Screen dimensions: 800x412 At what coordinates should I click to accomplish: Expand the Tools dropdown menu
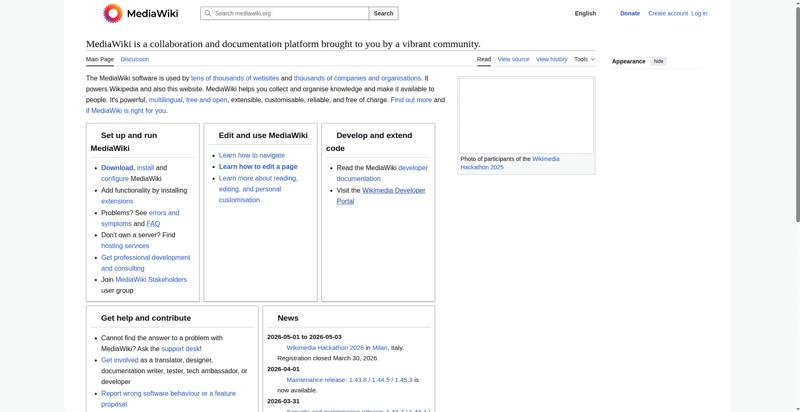click(x=584, y=59)
